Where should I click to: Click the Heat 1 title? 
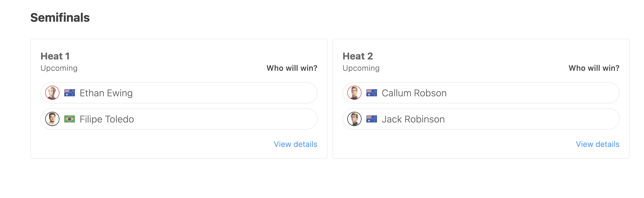pos(55,56)
